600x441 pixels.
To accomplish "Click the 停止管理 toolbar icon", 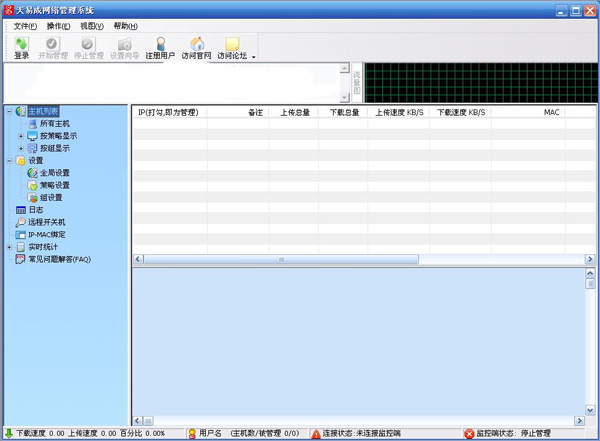I will (89, 47).
